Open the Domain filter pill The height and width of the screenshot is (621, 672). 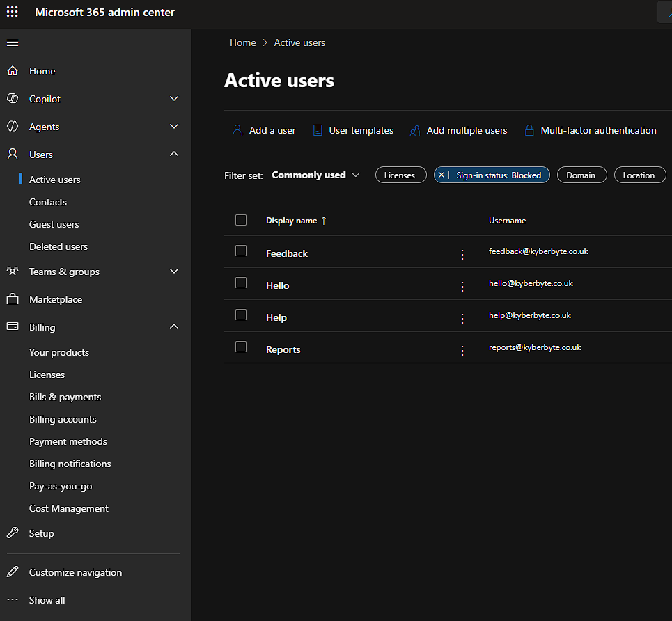click(x=581, y=175)
